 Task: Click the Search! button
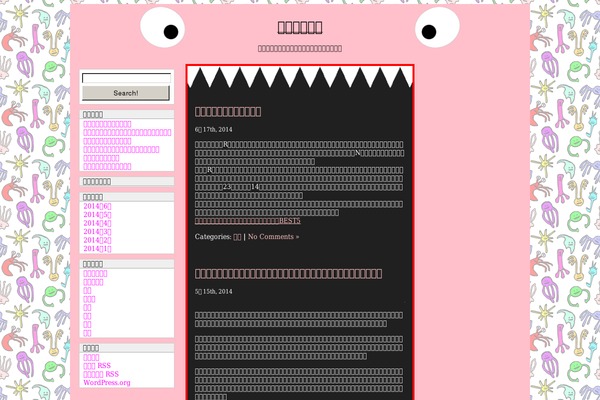click(126, 93)
